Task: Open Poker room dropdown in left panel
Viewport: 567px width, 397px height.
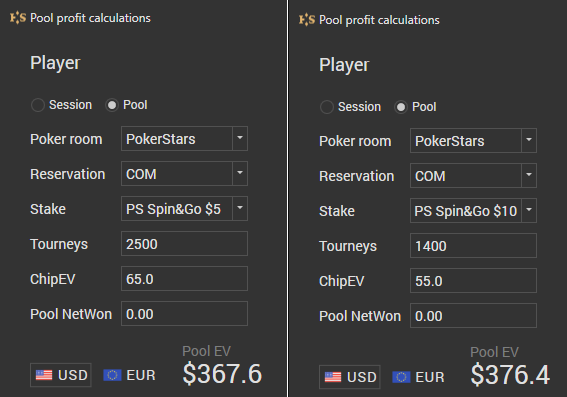Action: [184, 138]
